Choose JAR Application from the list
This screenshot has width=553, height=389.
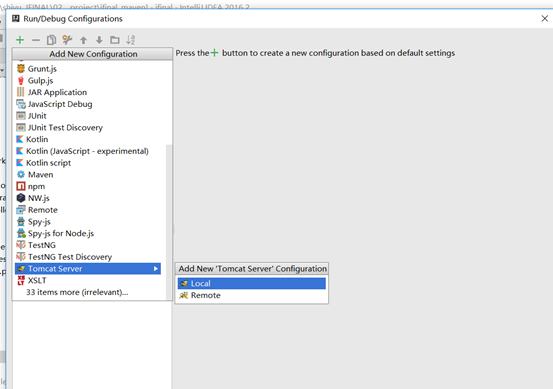87,92
